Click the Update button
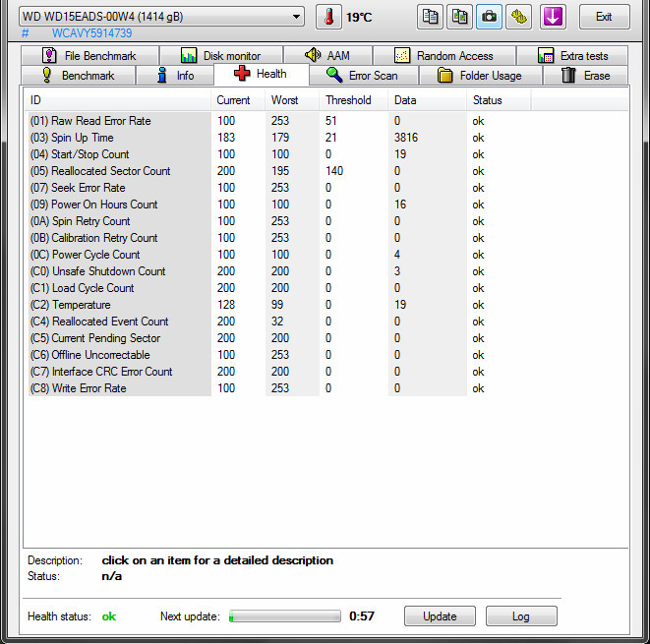The width and height of the screenshot is (650, 644). click(x=440, y=616)
